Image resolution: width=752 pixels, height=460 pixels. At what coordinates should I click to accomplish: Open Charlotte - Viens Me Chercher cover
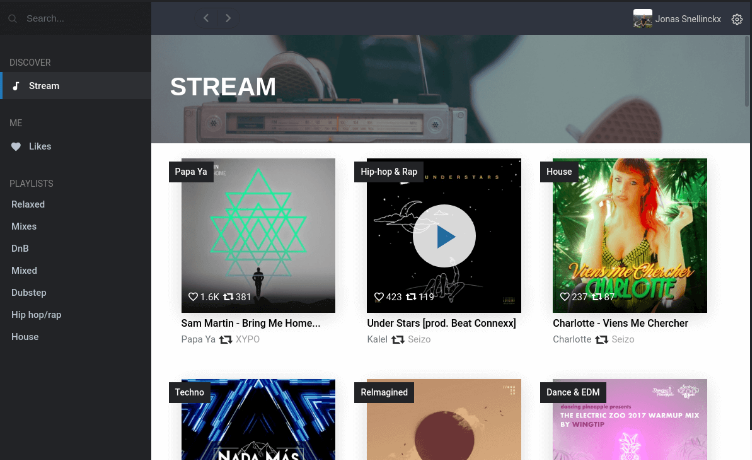point(629,236)
